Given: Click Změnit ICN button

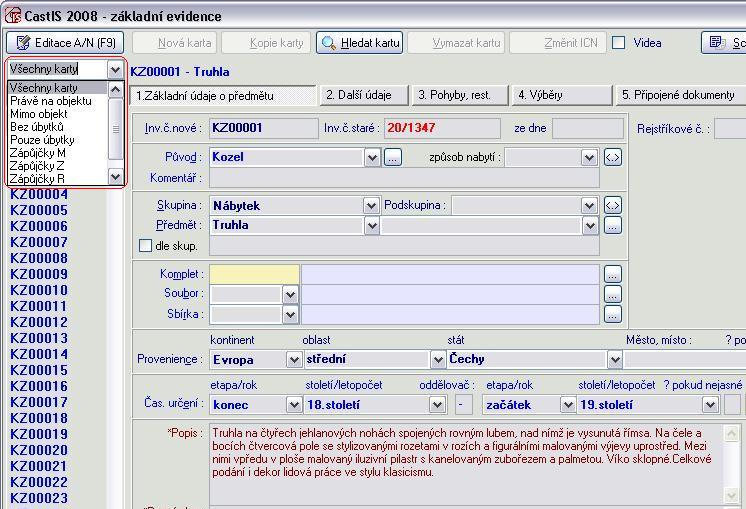Looking at the screenshot, I should click(x=558, y=43).
